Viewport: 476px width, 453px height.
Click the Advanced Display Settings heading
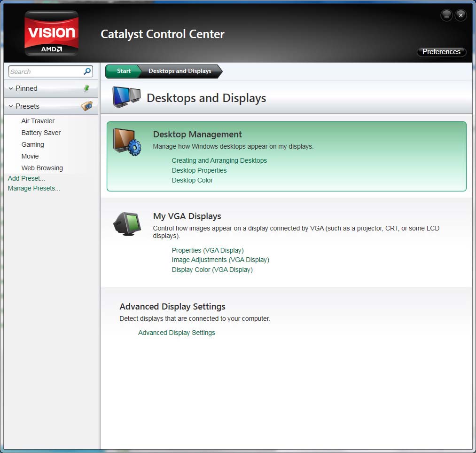pos(172,307)
